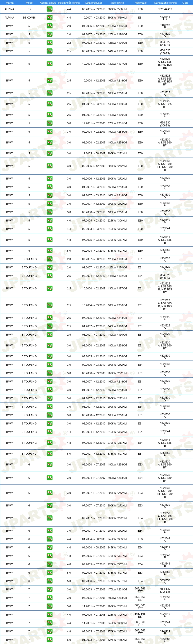193x644 pixels.
Task: Select the 02.2007 -> 12.2010 production date
Action: point(94,454)
